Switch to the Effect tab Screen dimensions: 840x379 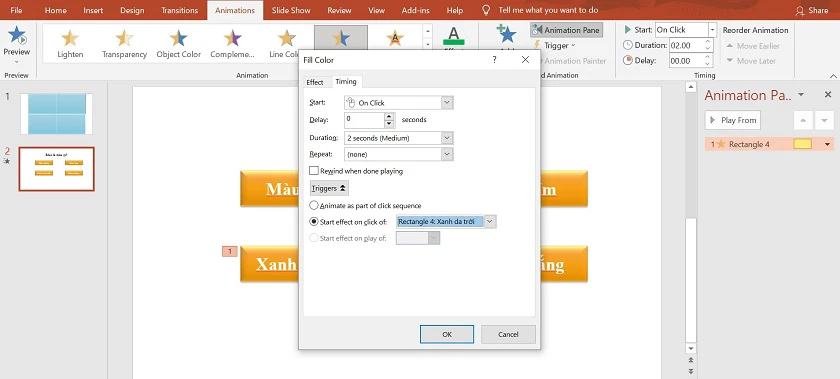(314, 82)
